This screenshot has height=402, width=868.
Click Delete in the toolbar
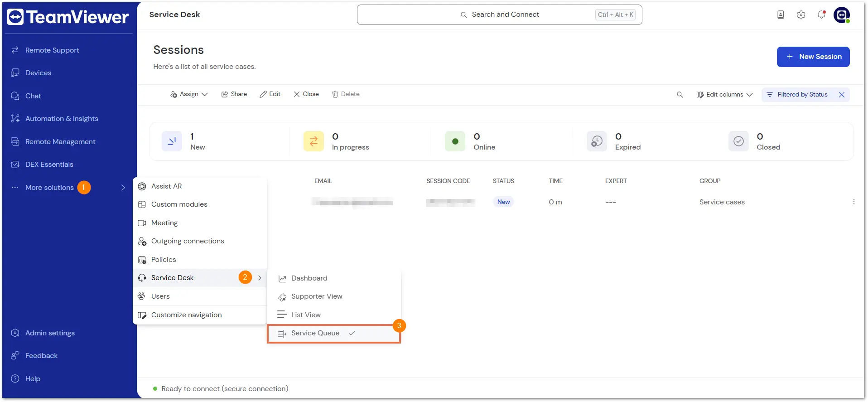pos(346,94)
